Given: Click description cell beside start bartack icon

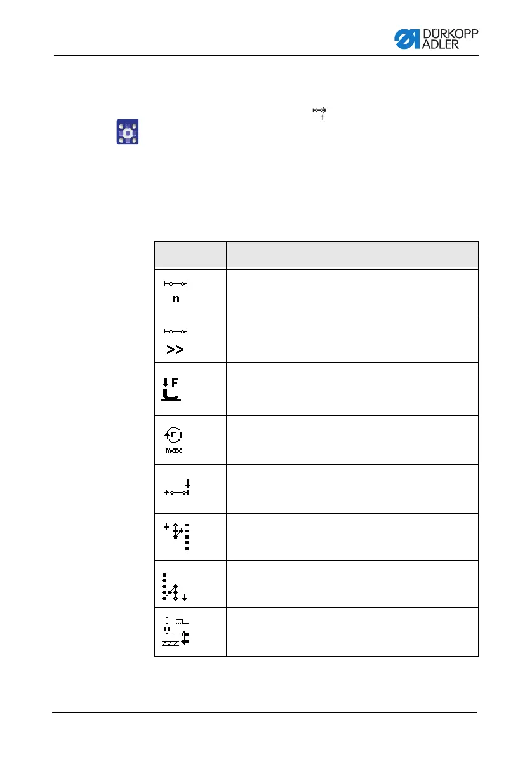Looking at the screenshot, I should coord(352,537).
